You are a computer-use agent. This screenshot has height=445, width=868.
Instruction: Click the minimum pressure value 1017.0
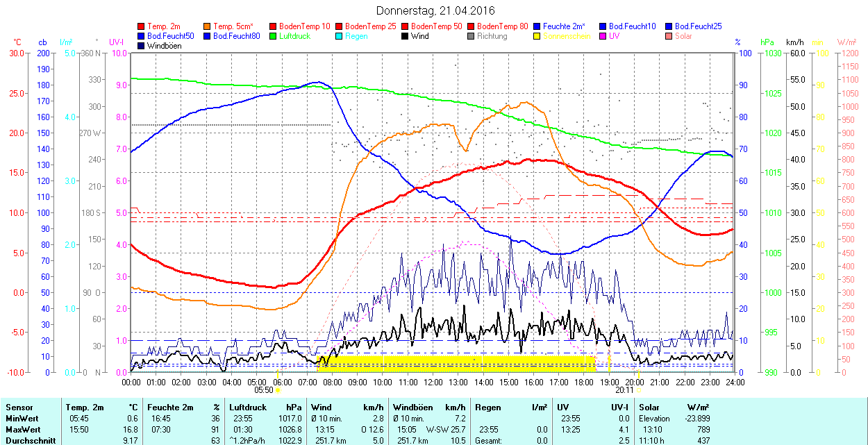tap(290, 419)
